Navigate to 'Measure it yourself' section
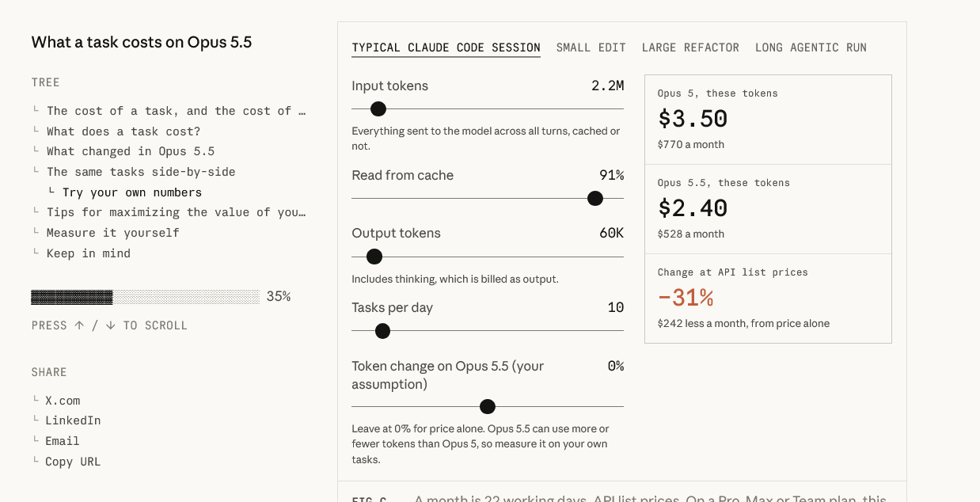The width and height of the screenshot is (980, 502). 113,233
